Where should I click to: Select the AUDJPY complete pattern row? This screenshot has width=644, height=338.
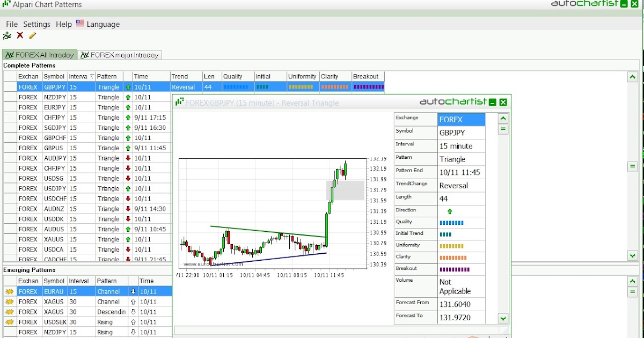[87, 158]
